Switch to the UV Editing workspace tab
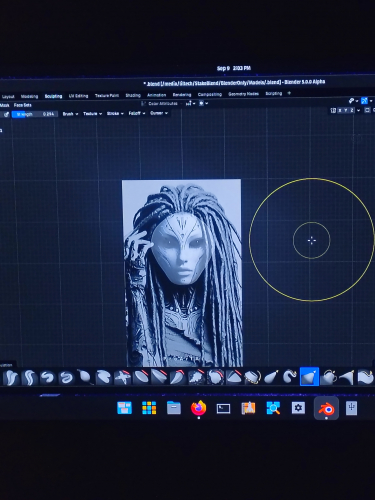 79,96
